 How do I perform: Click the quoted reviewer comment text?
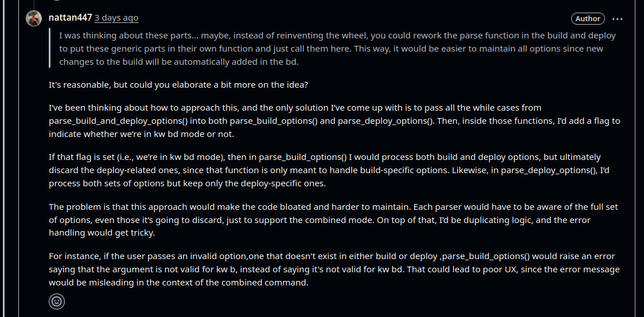[337, 49]
